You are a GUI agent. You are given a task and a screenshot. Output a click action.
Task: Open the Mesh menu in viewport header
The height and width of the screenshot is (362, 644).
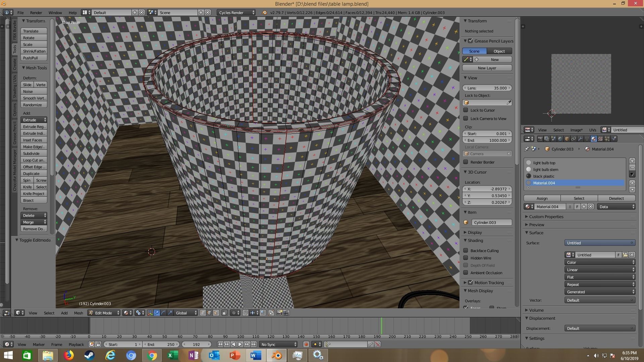pyautogui.click(x=78, y=313)
